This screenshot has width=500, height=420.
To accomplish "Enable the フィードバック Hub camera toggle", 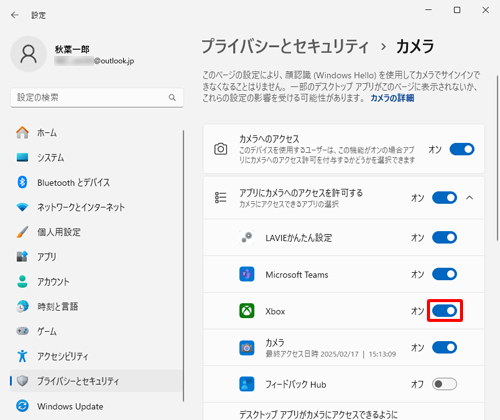I will pyautogui.click(x=444, y=384).
